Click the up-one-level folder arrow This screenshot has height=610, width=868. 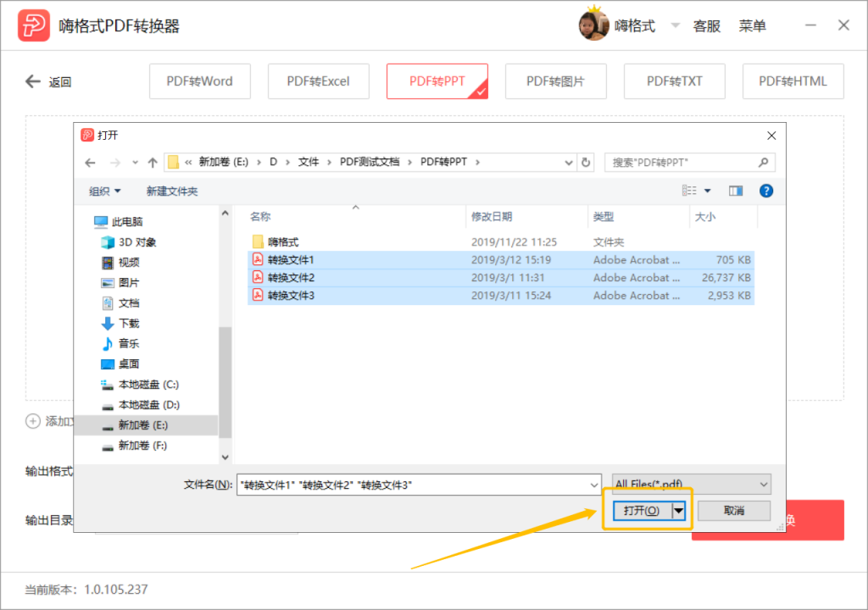(x=153, y=162)
